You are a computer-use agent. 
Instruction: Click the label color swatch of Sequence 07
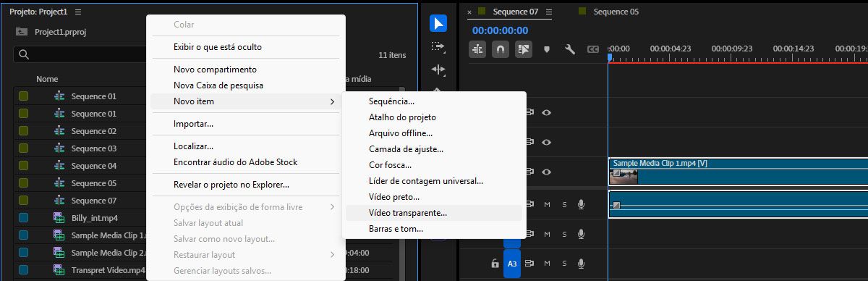23,201
